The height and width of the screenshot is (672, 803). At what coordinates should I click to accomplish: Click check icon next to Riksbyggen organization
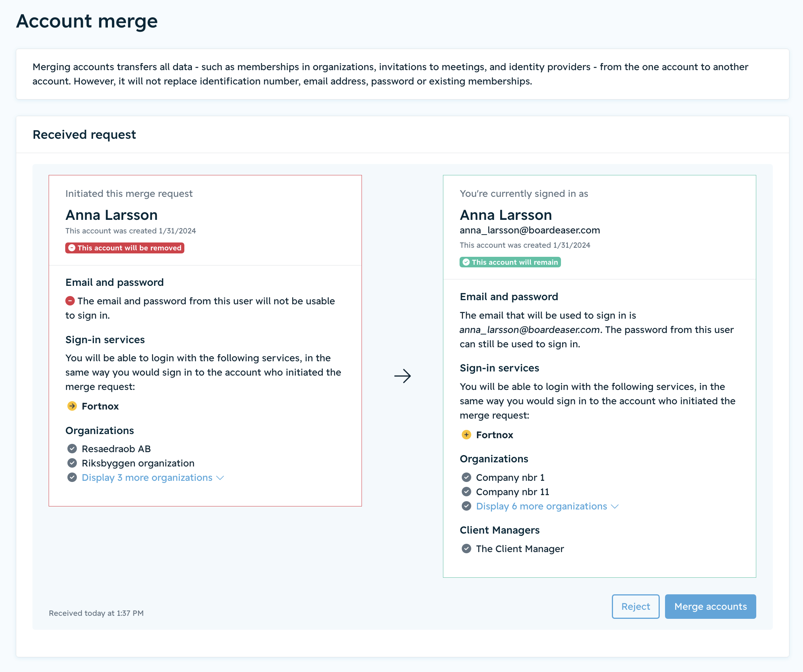point(72,463)
